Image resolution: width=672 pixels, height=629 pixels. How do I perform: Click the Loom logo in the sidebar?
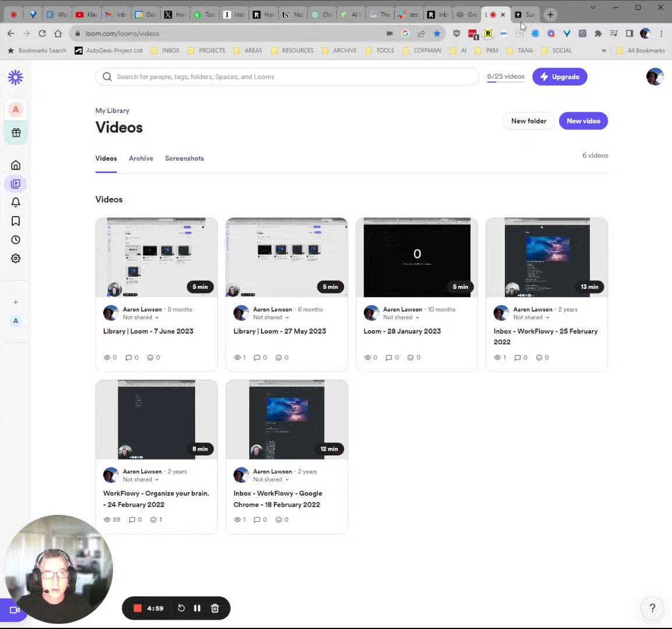point(15,77)
